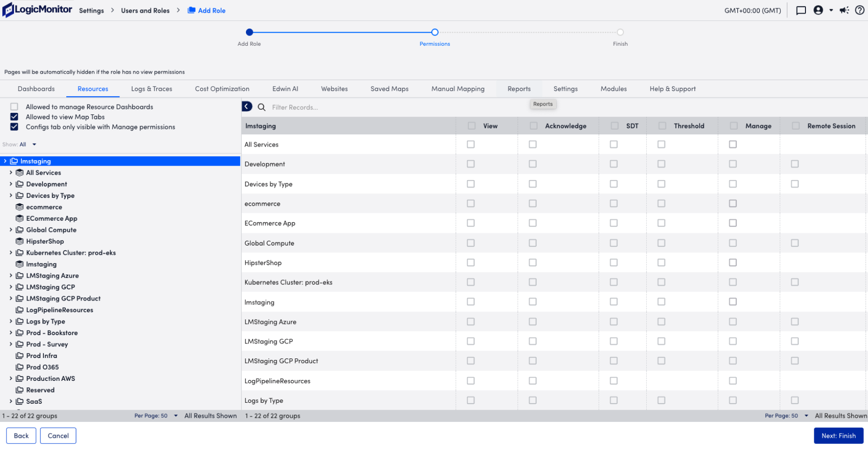Open the Edwin AI tab

pos(285,89)
